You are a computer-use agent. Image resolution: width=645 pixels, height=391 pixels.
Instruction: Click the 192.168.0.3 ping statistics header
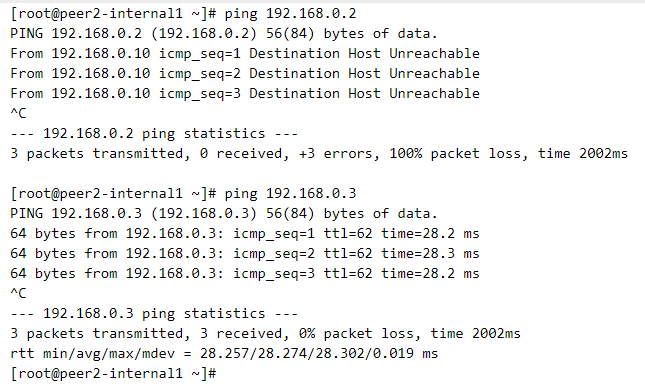[x=154, y=314]
